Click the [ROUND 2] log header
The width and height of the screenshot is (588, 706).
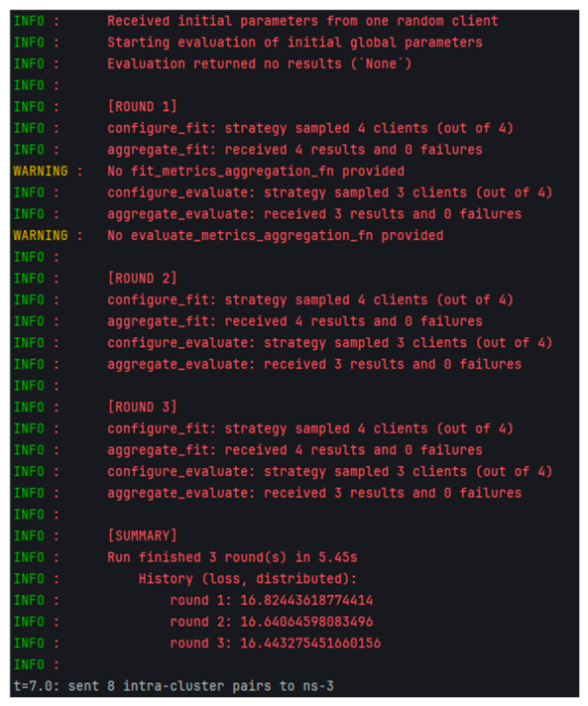(142, 279)
